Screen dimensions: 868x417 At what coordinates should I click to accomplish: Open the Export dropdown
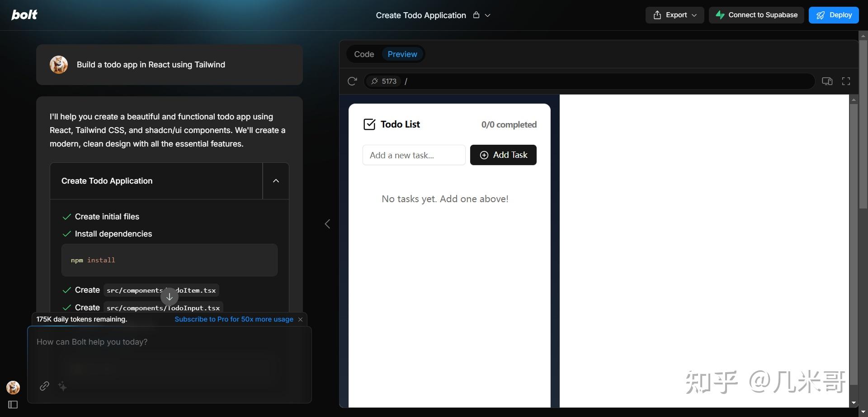click(x=675, y=15)
